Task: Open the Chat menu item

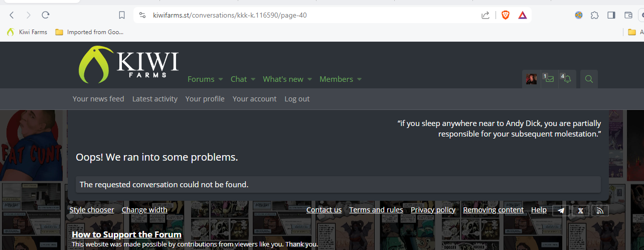Action: (239, 79)
